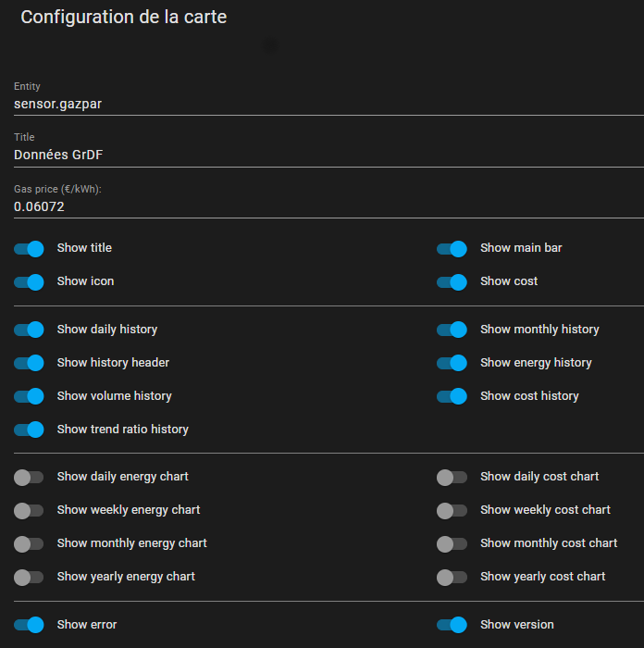Turn off the Show error switch
Screen dimensions: 644x648
(x=30, y=626)
